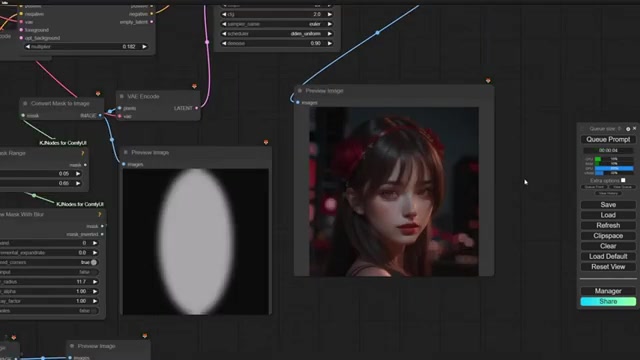Load a workflow file
Image resolution: width=640 pixels, height=360 pixels.
608,215
